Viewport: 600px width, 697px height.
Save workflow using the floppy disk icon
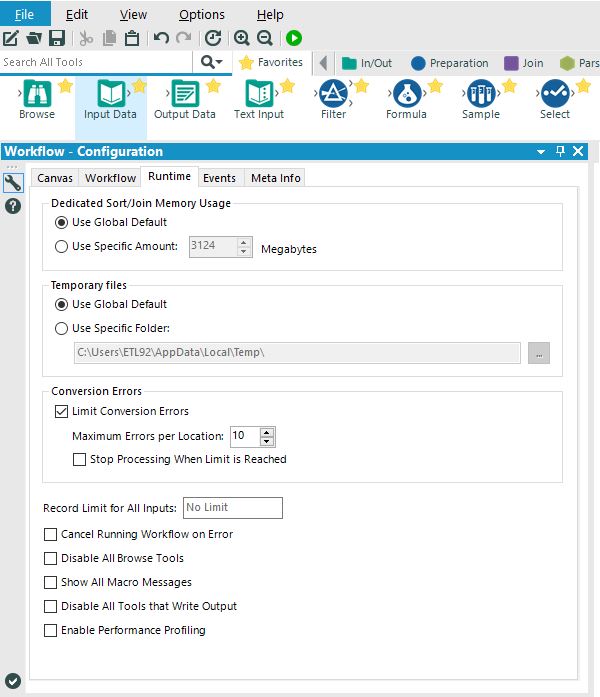57,38
